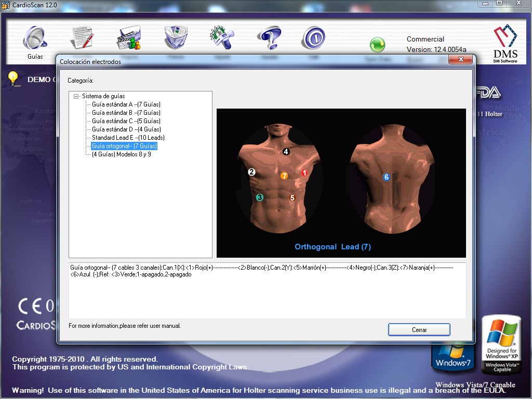Viewport: 532px width, 399px height.
Task: Click electrode 6 blue marker on back
Action: tap(386, 177)
